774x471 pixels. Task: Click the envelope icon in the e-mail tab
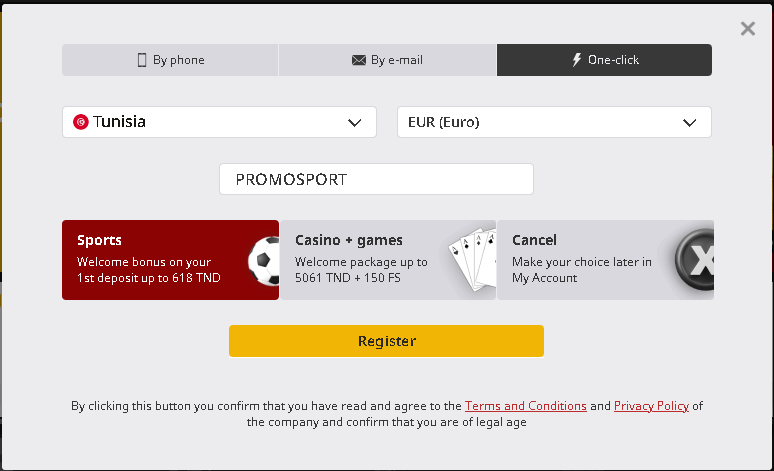(359, 60)
